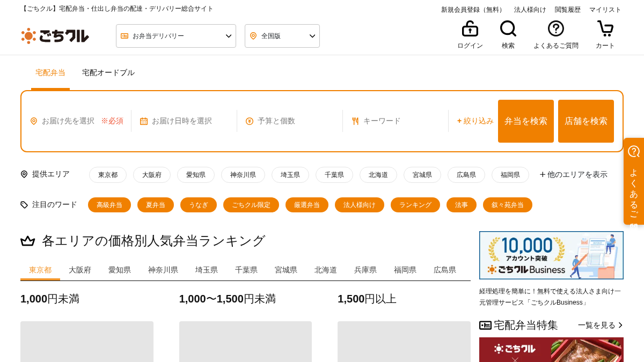Select the 東京都 ranking tab
644x362 pixels.
point(40,270)
